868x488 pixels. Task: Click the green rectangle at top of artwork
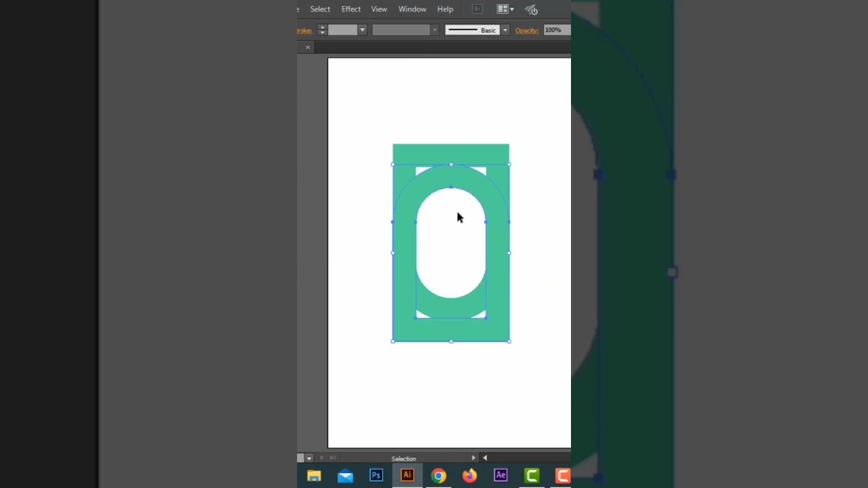coord(451,154)
